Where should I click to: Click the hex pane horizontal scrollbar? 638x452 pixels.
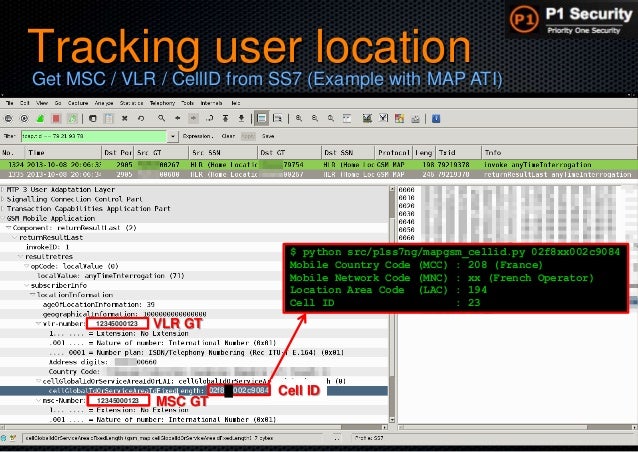(518, 427)
